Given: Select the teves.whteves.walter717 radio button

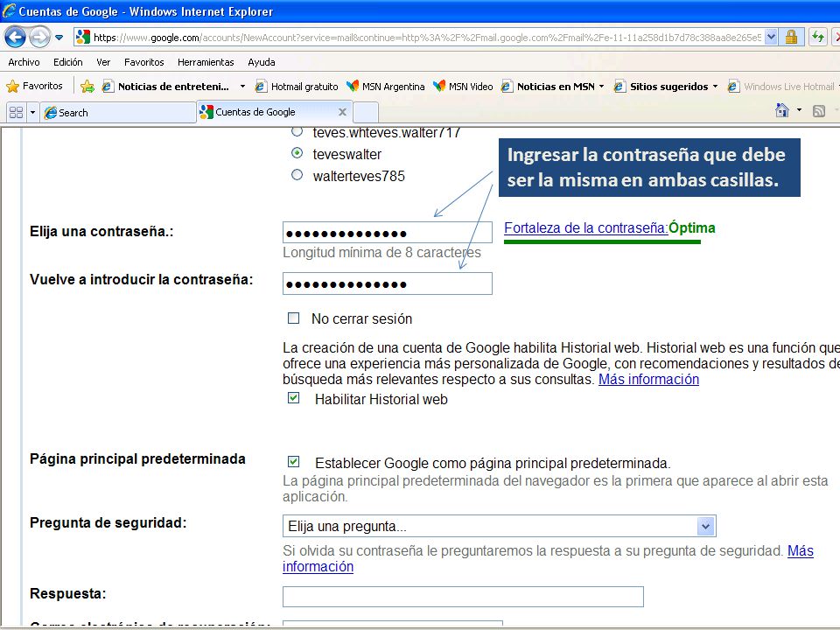Looking at the screenshot, I should coord(297,132).
